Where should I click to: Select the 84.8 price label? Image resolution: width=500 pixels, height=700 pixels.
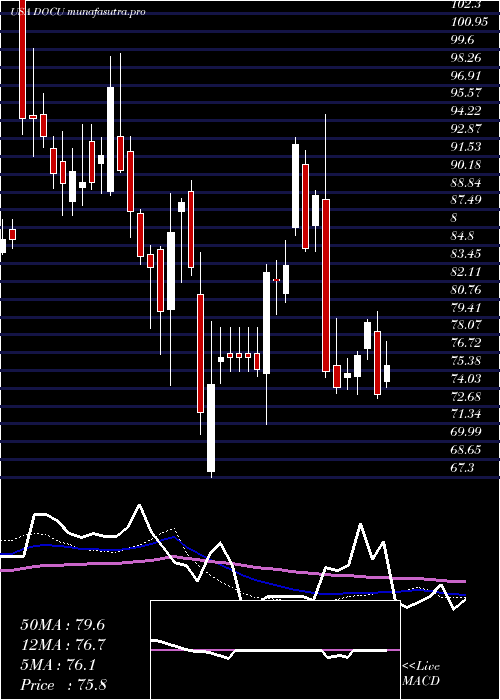tap(462, 236)
